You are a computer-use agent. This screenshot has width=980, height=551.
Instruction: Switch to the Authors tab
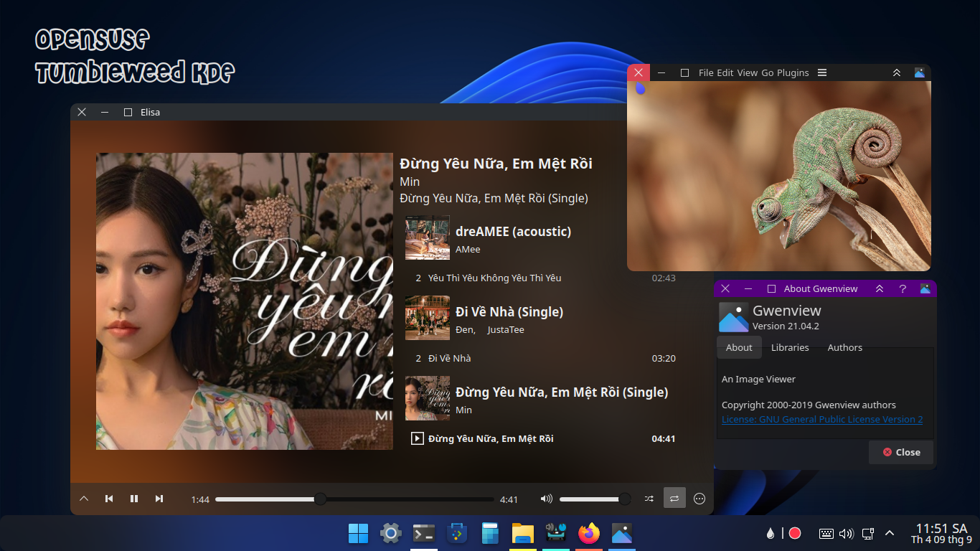tap(845, 347)
